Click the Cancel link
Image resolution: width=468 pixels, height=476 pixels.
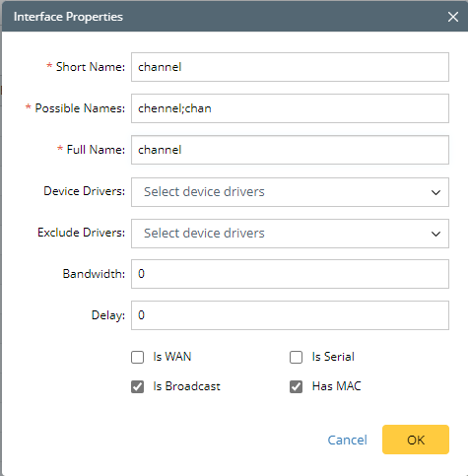click(347, 440)
